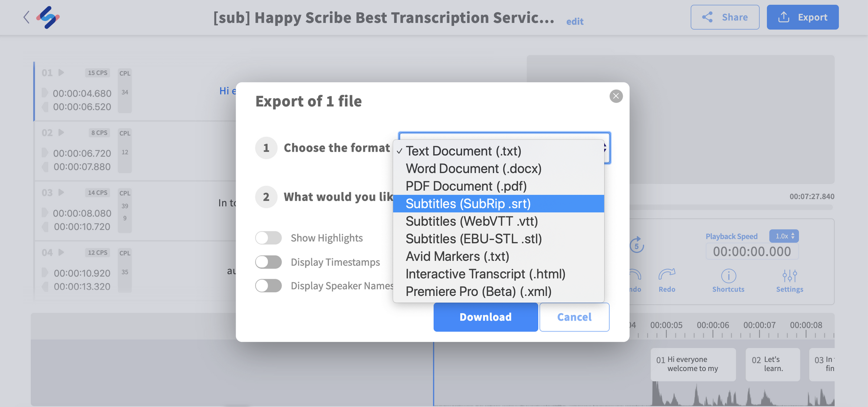Click the play icon for subtitle 03
Viewport: 868px width, 407px height.
point(61,192)
